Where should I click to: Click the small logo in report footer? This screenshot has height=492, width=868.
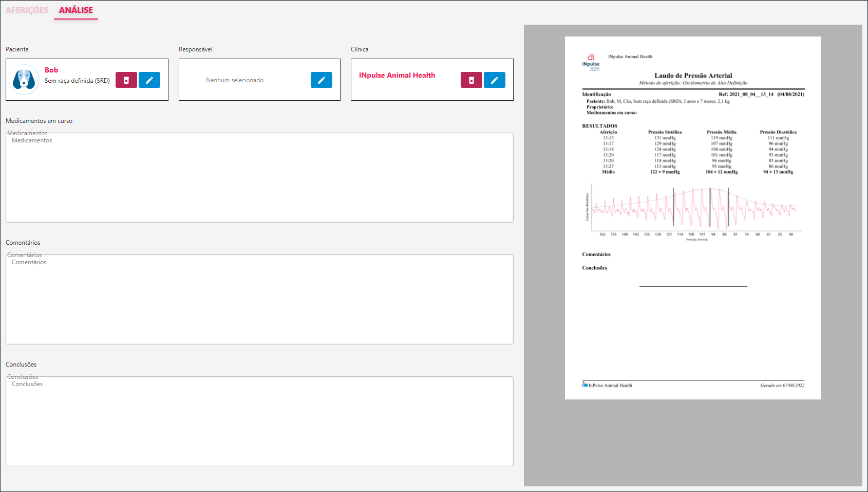tap(584, 385)
